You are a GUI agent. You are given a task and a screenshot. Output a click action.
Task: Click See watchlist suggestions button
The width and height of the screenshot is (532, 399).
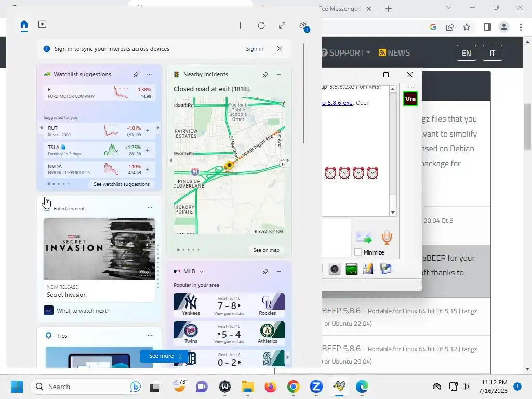(x=122, y=184)
